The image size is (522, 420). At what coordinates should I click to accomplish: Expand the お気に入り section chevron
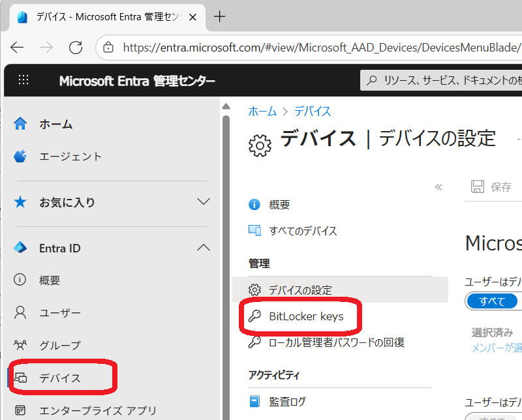[204, 202]
